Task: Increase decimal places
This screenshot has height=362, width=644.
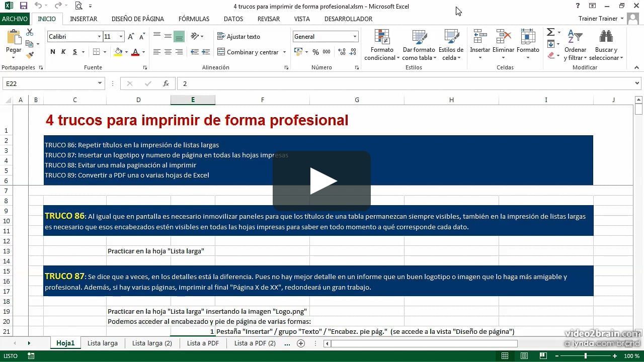Action: click(342, 52)
